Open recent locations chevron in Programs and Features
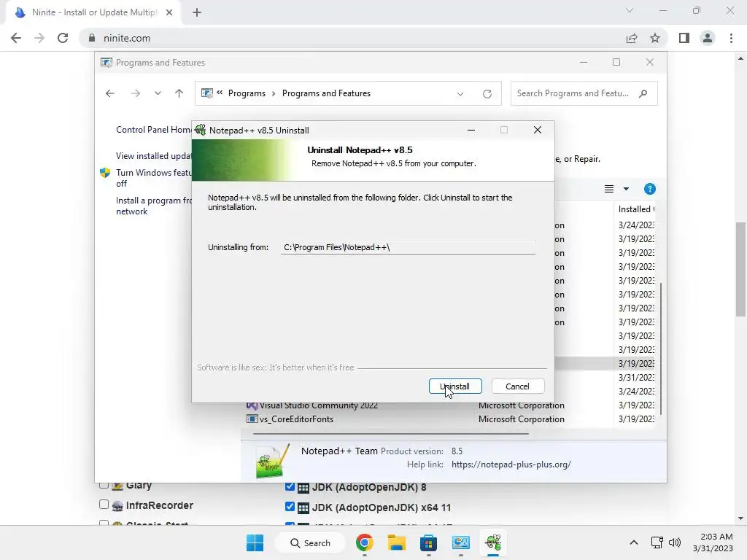This screenshot has width=747, height=560. click(x=158, y=93)
